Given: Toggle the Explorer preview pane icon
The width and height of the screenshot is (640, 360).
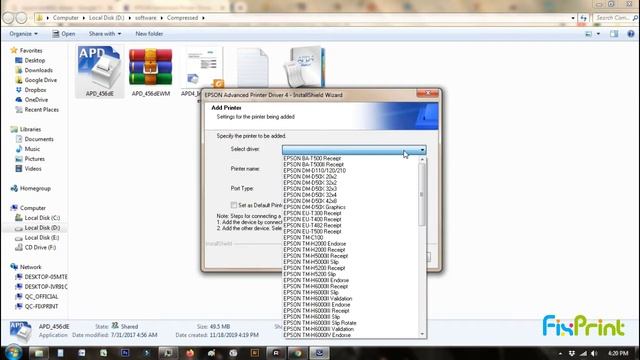Looking at the screenshot, I should coord(614,34).
